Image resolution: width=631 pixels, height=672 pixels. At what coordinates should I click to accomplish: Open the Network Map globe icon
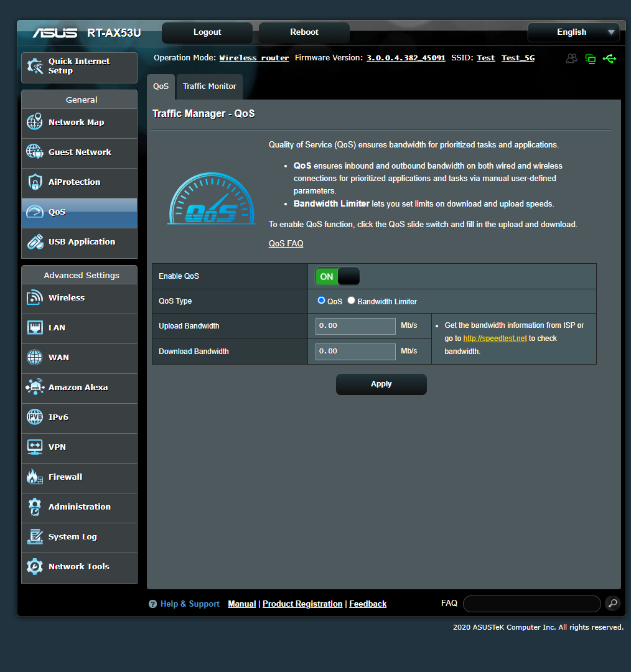[34, 123]
